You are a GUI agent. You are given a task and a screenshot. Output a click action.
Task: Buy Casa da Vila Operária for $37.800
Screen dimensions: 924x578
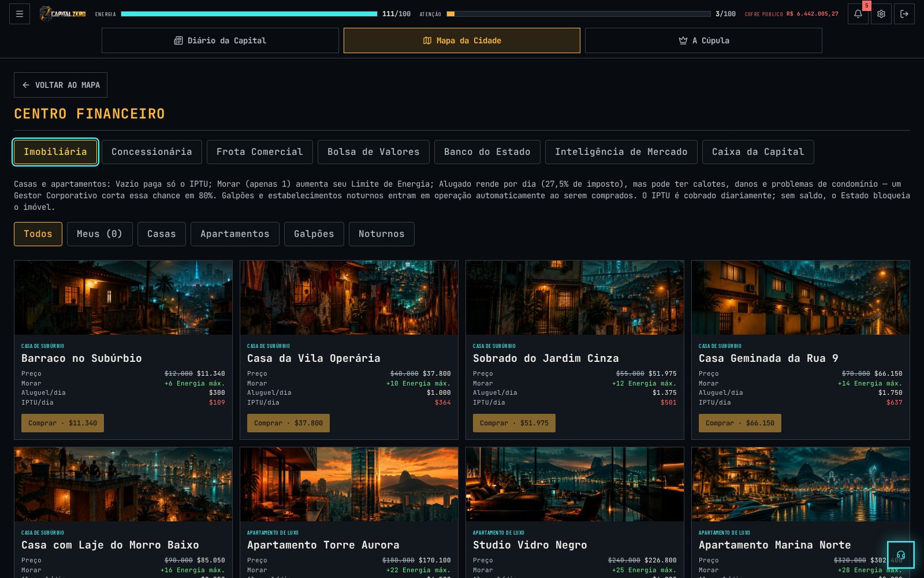coord(289,423)
